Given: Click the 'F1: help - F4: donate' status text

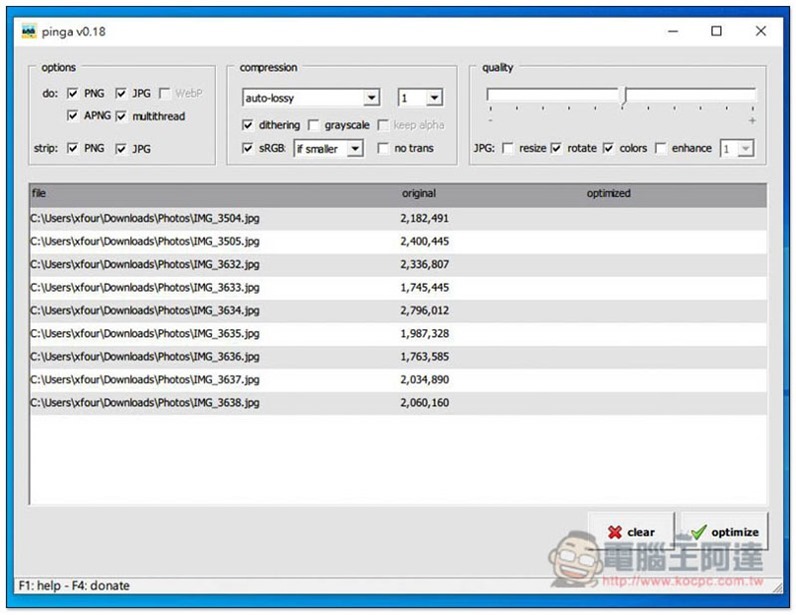Looking at the screenshot, I should coord(74,586).
